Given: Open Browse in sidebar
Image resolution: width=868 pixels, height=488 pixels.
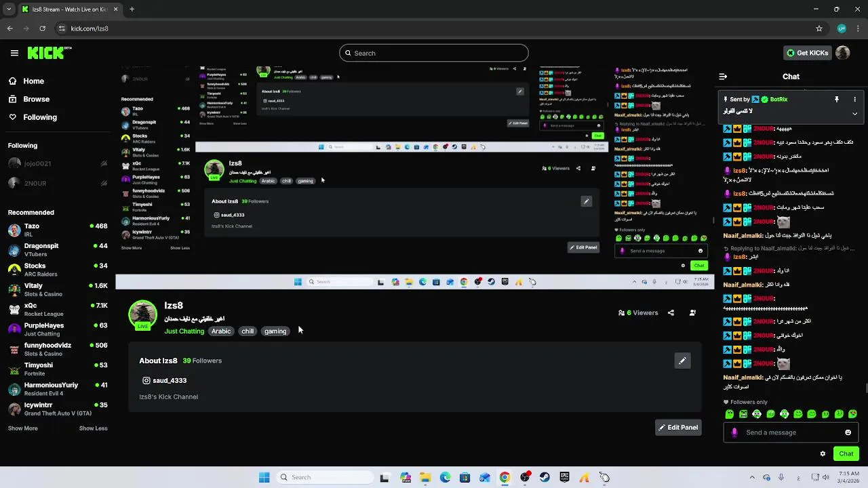Looking at the screenshot, I should pyautogui.click(x=28, y=99).
